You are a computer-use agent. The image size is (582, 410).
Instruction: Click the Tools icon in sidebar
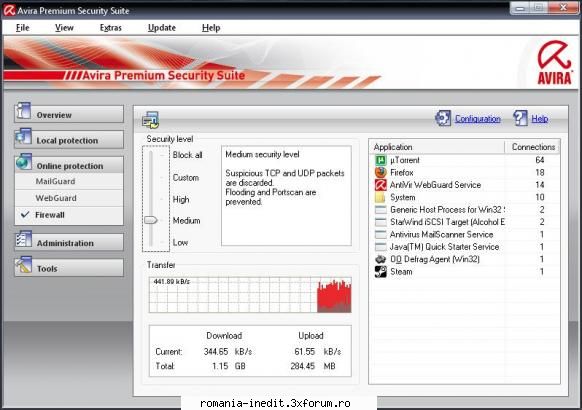pyautogui.click(x=23, y=265)
